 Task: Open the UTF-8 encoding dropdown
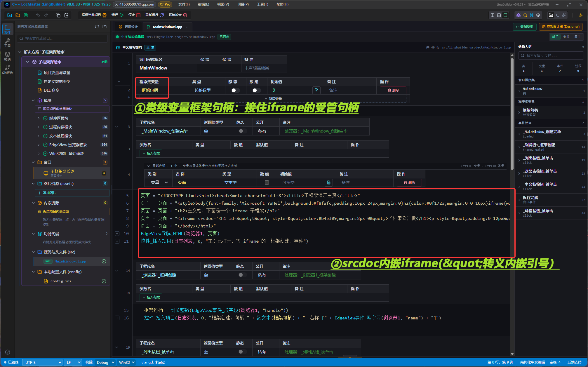(43, 362)
